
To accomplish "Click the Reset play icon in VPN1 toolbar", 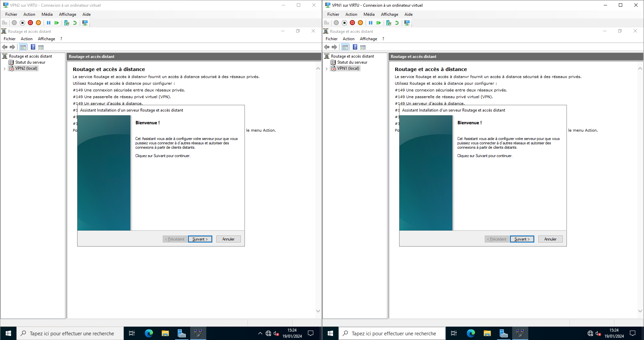I will pyautogui.click(x=379, y=23).
